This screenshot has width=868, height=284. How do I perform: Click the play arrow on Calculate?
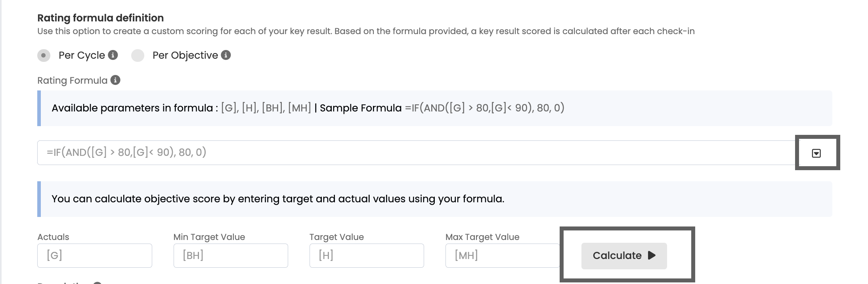652,255
